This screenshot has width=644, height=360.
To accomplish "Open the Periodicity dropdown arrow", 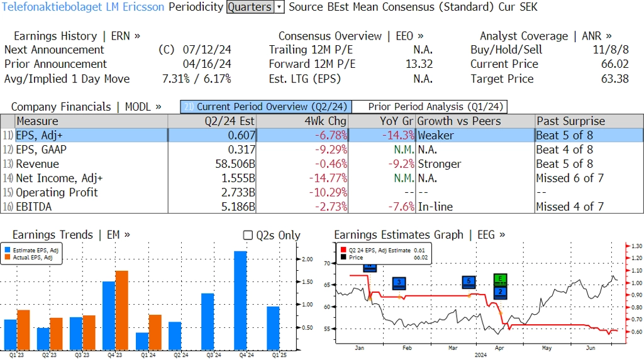I will 279,7.
